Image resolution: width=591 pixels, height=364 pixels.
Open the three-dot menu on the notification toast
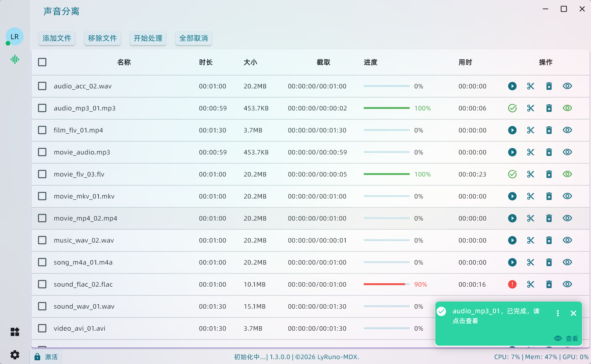(x=558, y=313)
